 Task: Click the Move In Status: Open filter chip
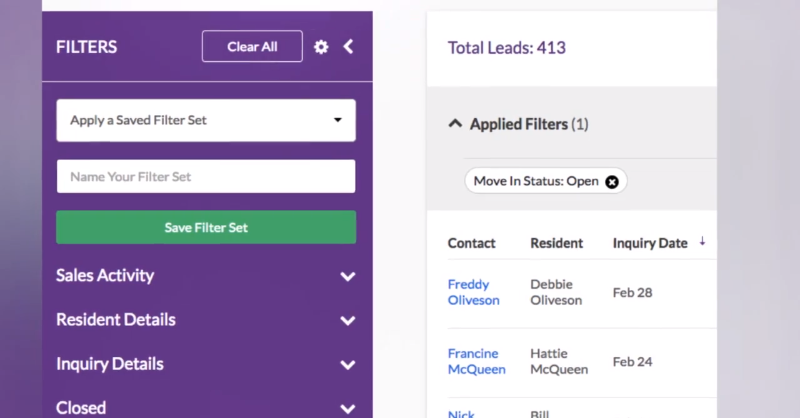tap(535, 181)
